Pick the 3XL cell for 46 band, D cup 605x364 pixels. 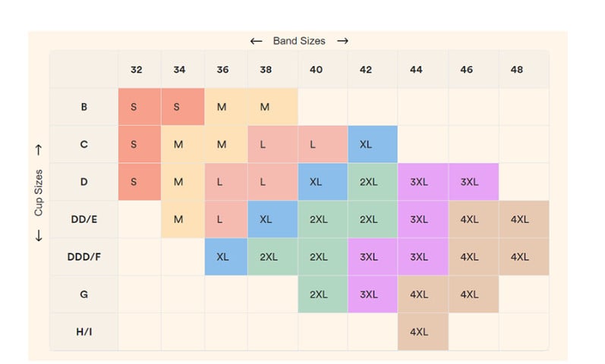469,182
